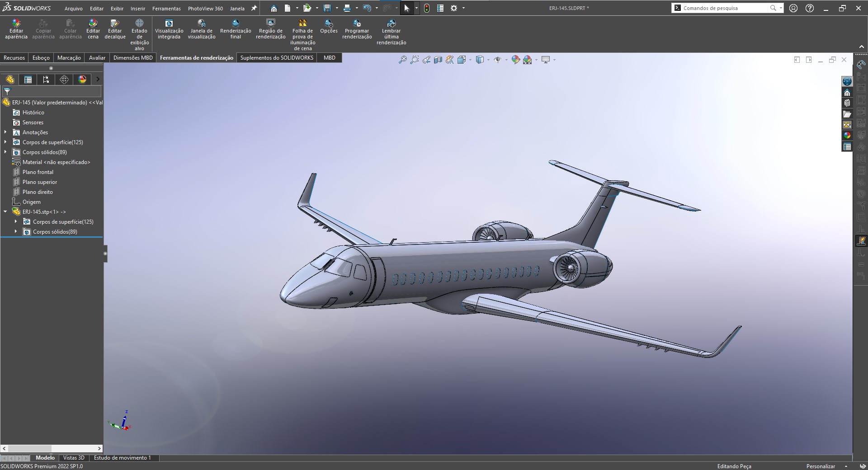Image resolution: width=868 pixels, height=470 pixels.
Task: Click Programar renderização icon
Action: tap(357, 29)
